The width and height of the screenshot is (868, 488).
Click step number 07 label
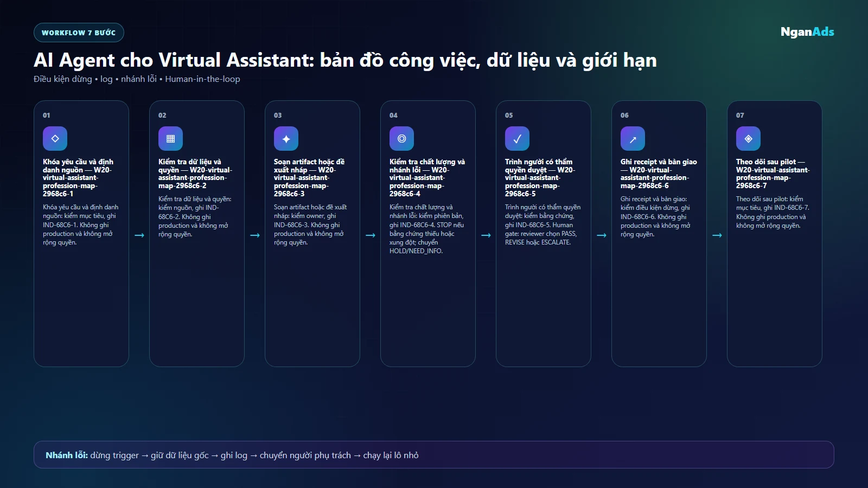pos(740,115)
